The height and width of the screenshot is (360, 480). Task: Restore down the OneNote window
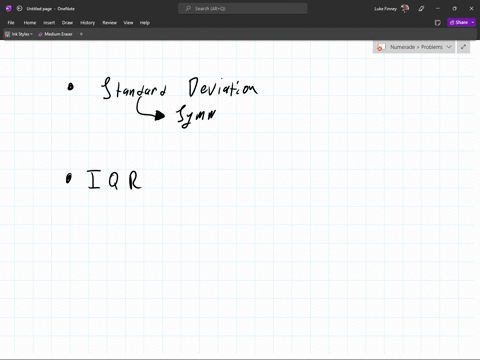click(x=454, y=9)
